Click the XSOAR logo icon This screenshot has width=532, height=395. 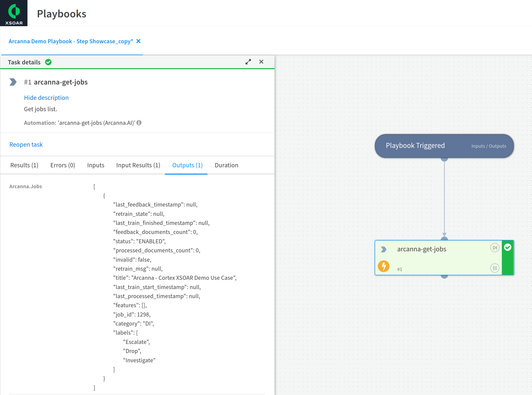point(14,13)
